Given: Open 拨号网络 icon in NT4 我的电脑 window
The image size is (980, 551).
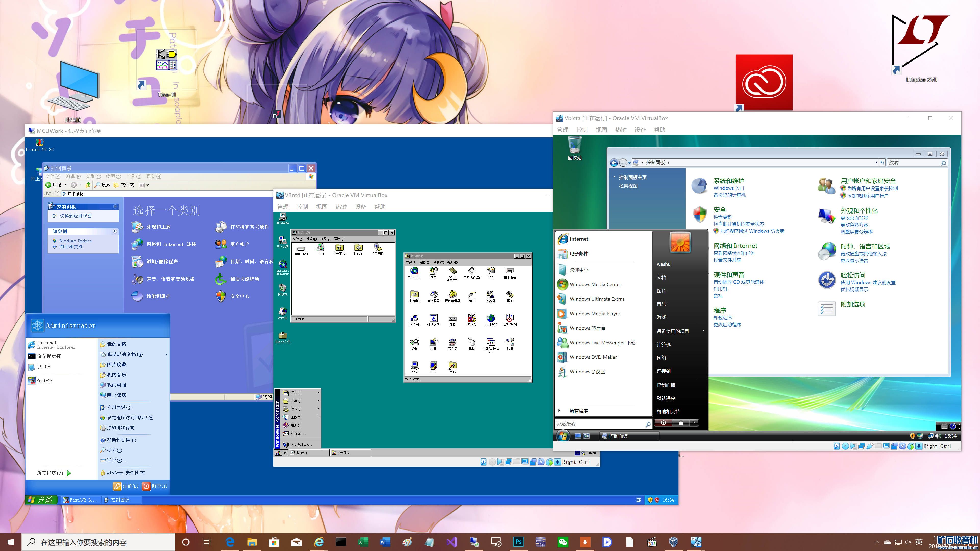Looking at the screenshot, I should [377, 249].
